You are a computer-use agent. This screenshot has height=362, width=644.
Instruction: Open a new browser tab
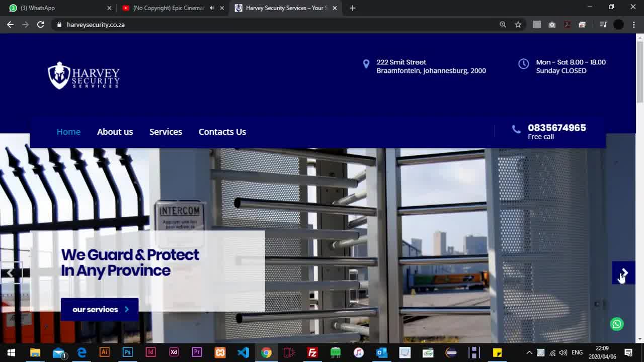pos(353,8)
